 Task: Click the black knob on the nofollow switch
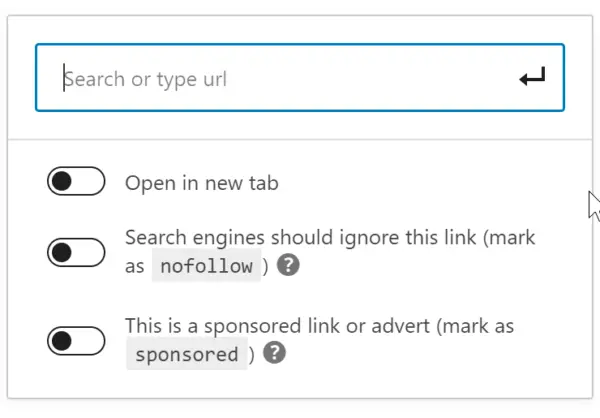click(62, 252)
